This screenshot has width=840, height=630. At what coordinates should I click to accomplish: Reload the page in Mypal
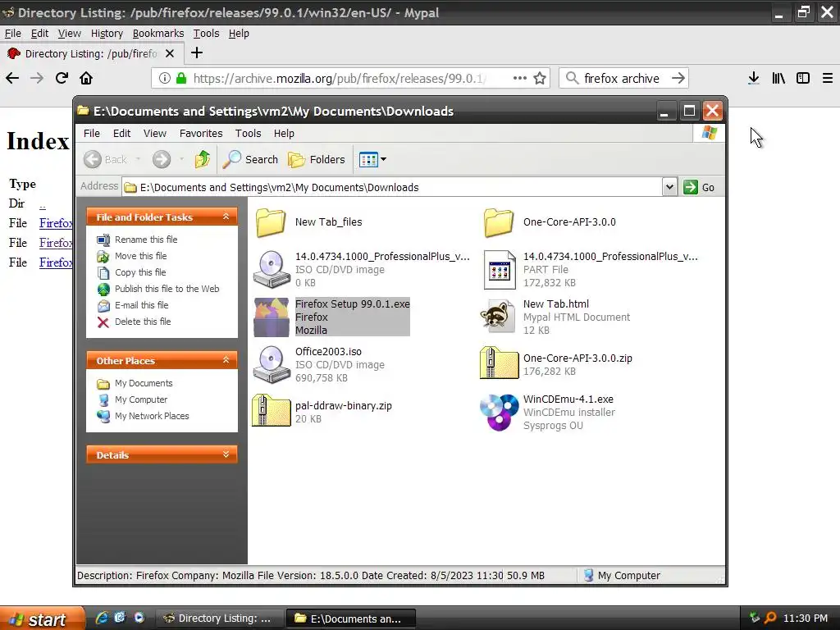62,78
